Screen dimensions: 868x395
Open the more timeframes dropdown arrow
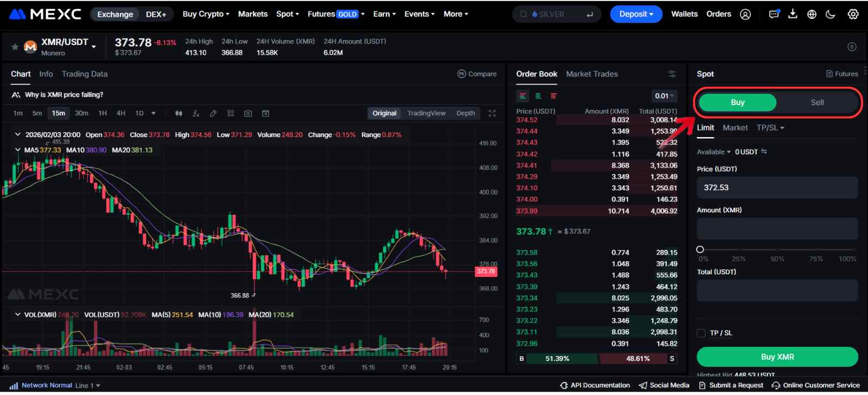154,113
